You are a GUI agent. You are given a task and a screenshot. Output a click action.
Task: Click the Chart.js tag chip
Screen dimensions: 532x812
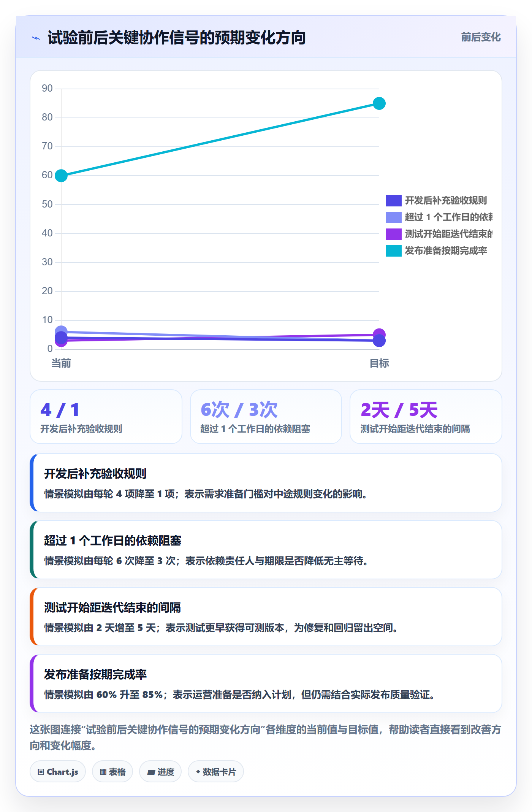click(x=58, y=772)
